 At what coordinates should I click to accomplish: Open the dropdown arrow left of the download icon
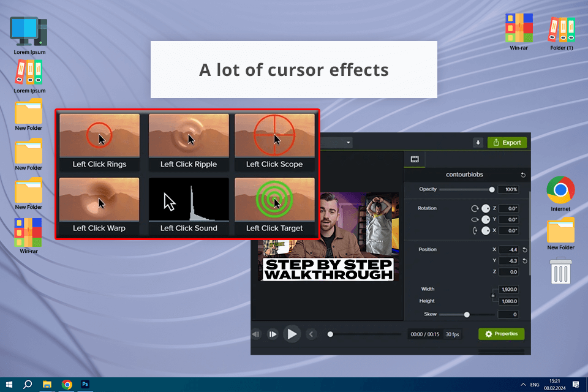[349, 143]
